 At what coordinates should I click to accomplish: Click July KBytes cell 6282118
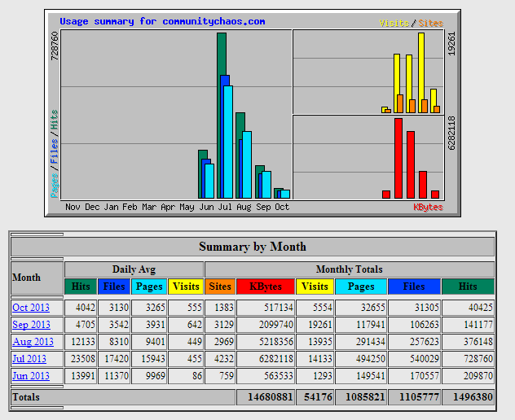pos(266,359)
